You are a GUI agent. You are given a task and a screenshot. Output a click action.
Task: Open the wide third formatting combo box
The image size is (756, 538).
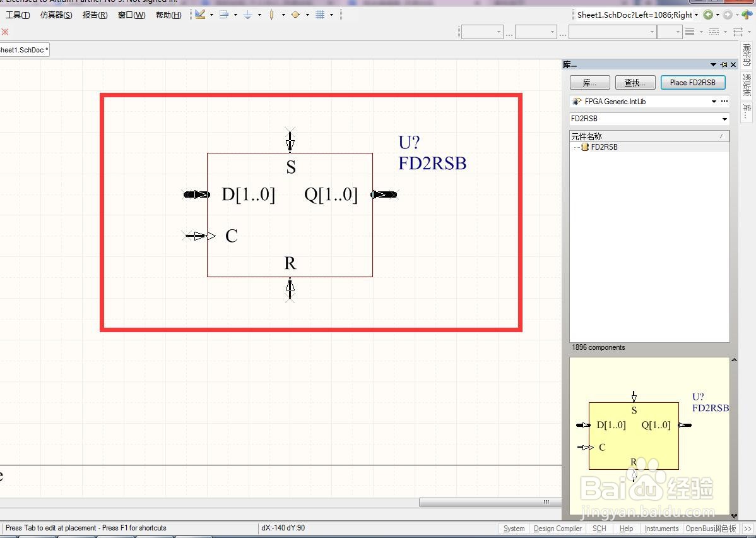tap(612, 32)
